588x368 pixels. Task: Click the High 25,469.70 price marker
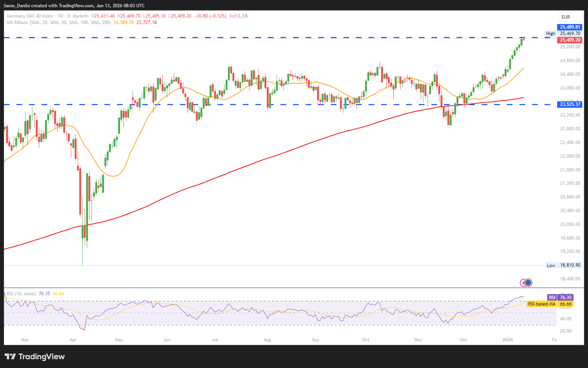click(564, 34)
